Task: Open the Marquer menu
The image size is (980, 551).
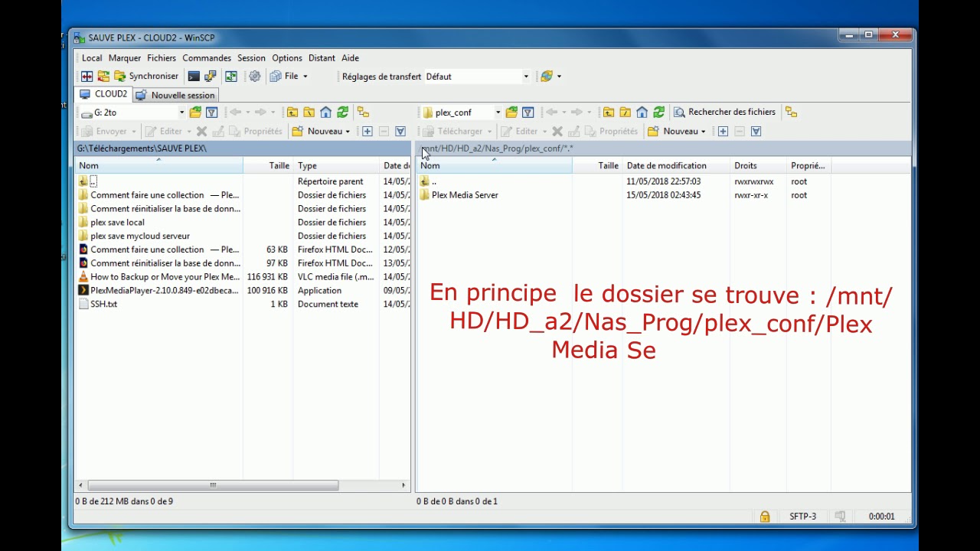Action: click(125, 58)
